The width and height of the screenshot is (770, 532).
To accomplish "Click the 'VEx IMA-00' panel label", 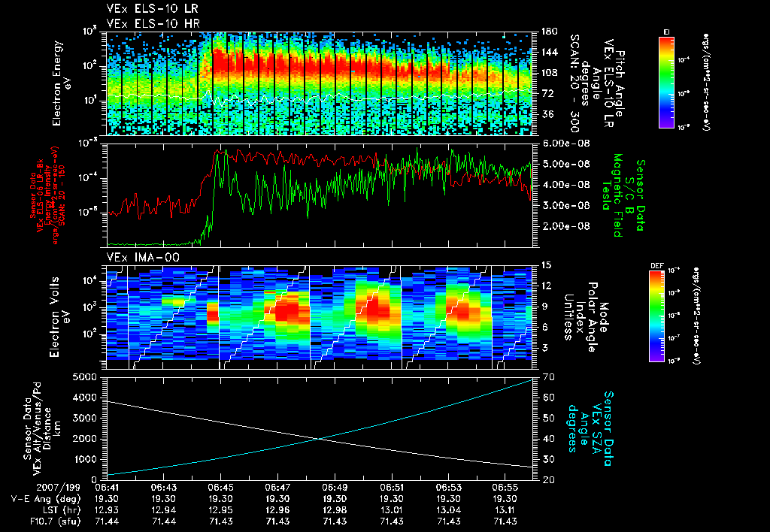I will pyautogui.click(x=143, y=257).
